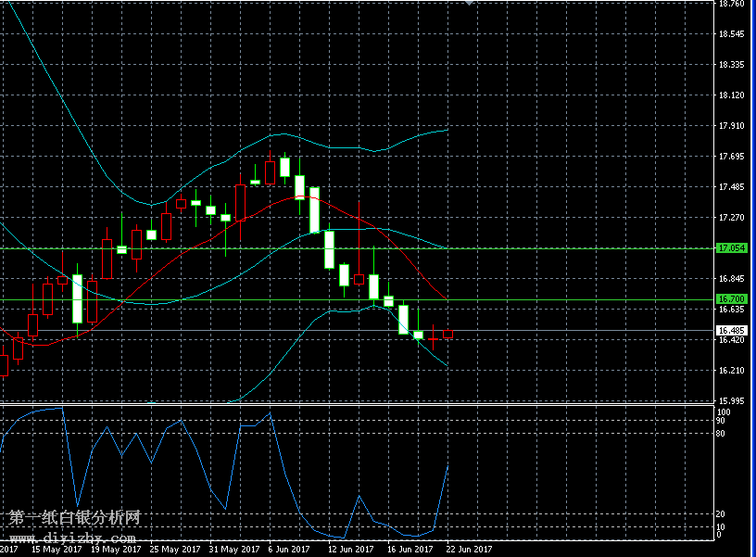Click the Chinese watermark text 第一纸白银分析网
Screen dimensions: 756x557
[x=74, y=518]
